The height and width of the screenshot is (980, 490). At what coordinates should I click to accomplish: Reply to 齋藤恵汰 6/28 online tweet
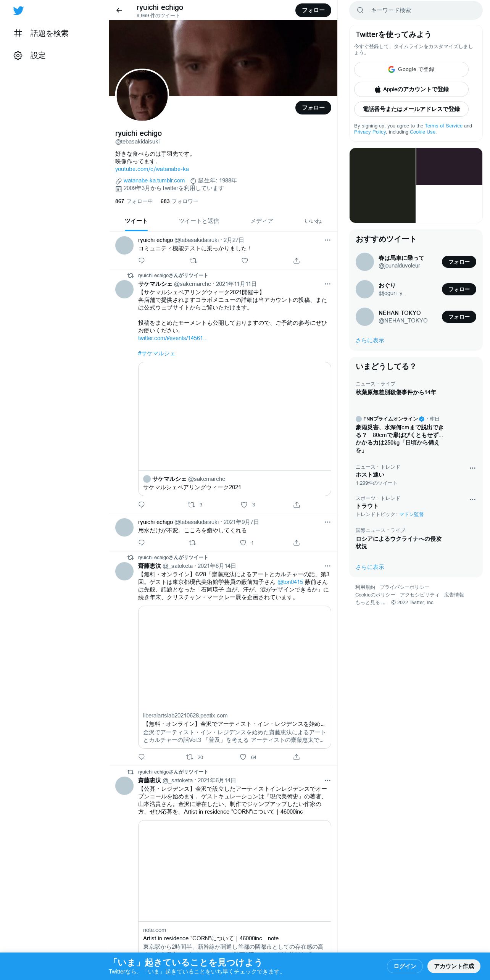coord(142,757)
